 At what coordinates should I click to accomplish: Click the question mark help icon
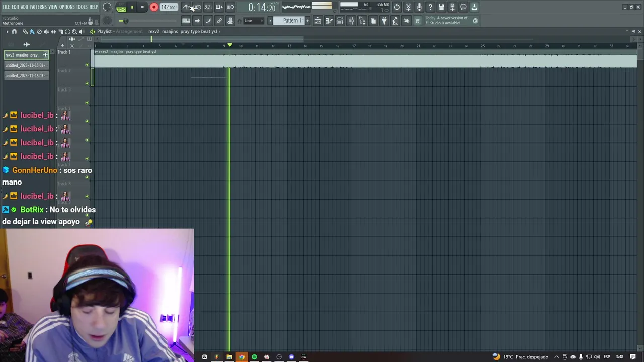tap(430, 7)
